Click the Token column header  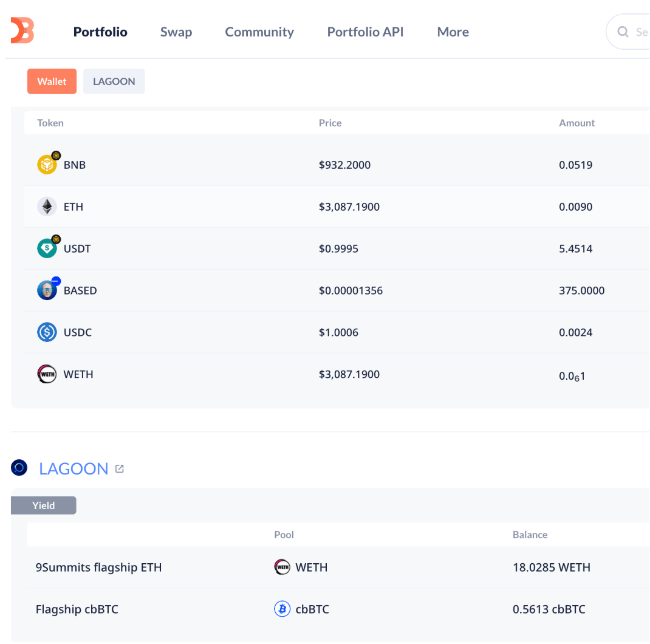click(50, 123)
